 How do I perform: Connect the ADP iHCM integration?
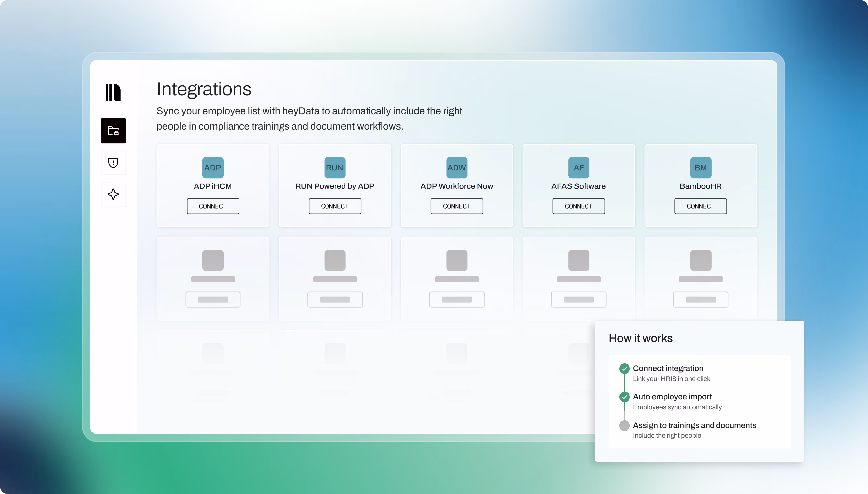click(x=213, y=206)
